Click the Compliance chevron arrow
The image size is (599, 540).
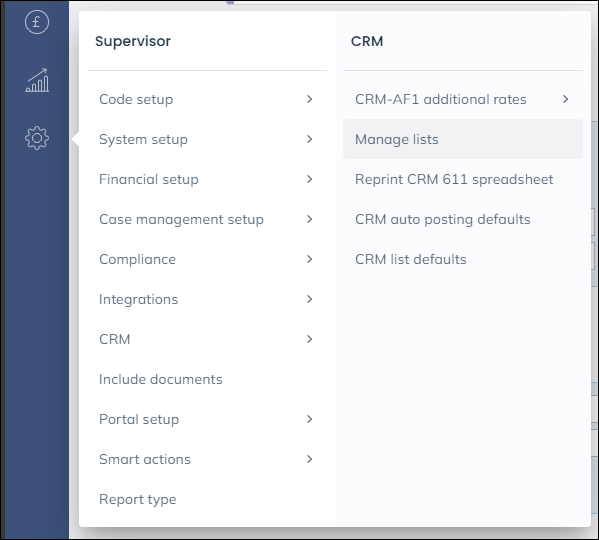[x=309, y=259]
